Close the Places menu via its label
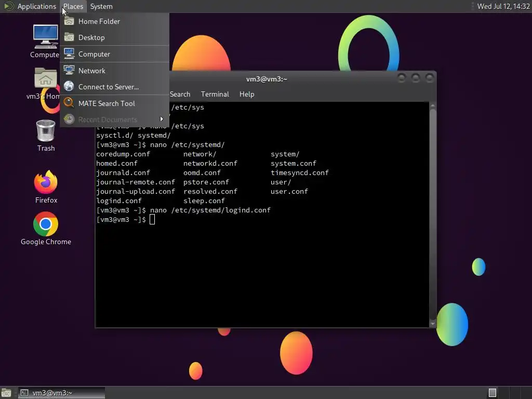The image size is (532, 399). tap(73, 6)
